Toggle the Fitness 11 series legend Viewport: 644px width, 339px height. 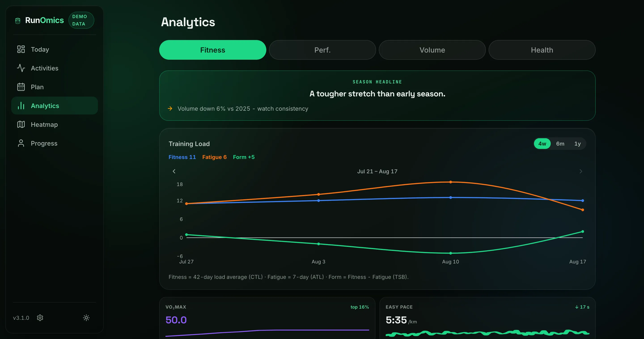(x=182, y=157)
